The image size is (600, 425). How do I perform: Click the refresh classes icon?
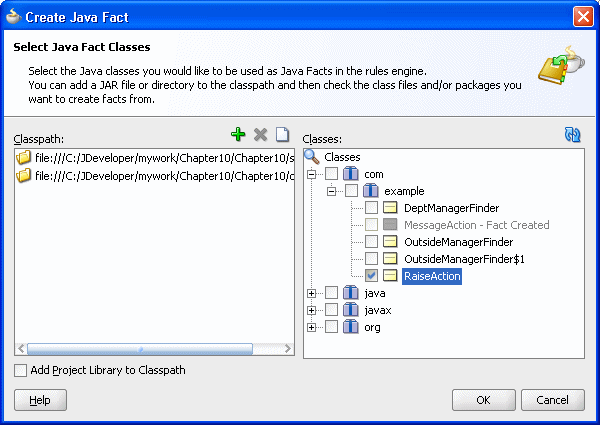pos(572,135)
